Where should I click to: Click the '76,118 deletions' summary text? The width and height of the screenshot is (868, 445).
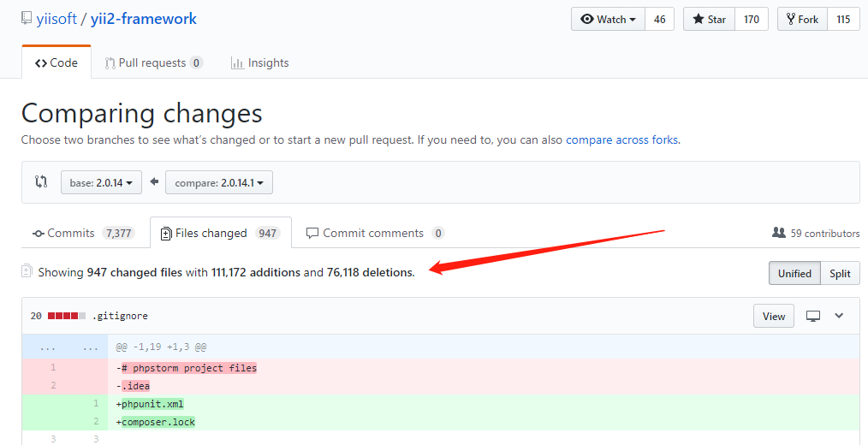click(371, 272)
